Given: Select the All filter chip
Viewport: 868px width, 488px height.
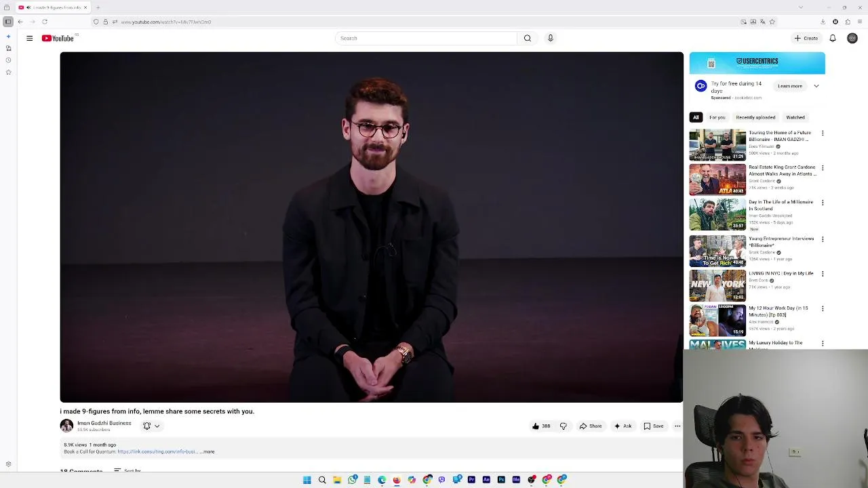Looking at the screenshot, I should (x=696, y=117).
